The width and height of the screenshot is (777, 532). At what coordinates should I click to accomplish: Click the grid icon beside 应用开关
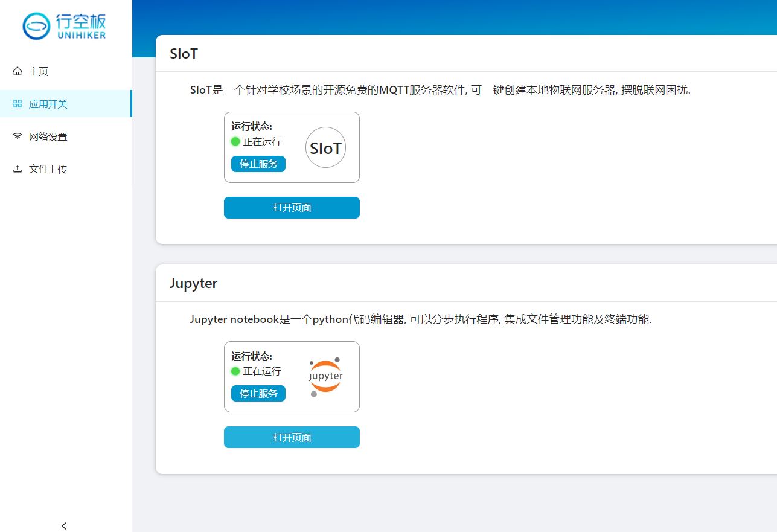pyautogui.click(x=18, y=104)
